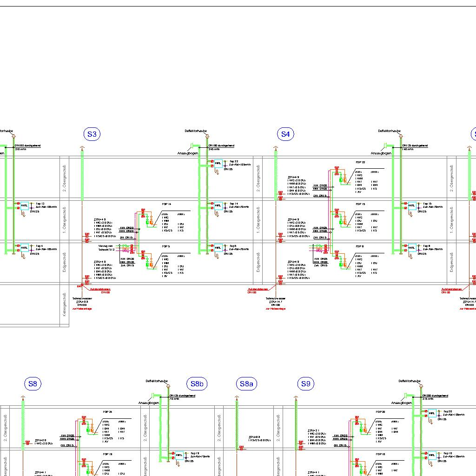This screenshot has height=476, width=476.
Task: Click the 'DN125 durchgehend 70 m³/h' label
Action: click(x=182, y=397)
